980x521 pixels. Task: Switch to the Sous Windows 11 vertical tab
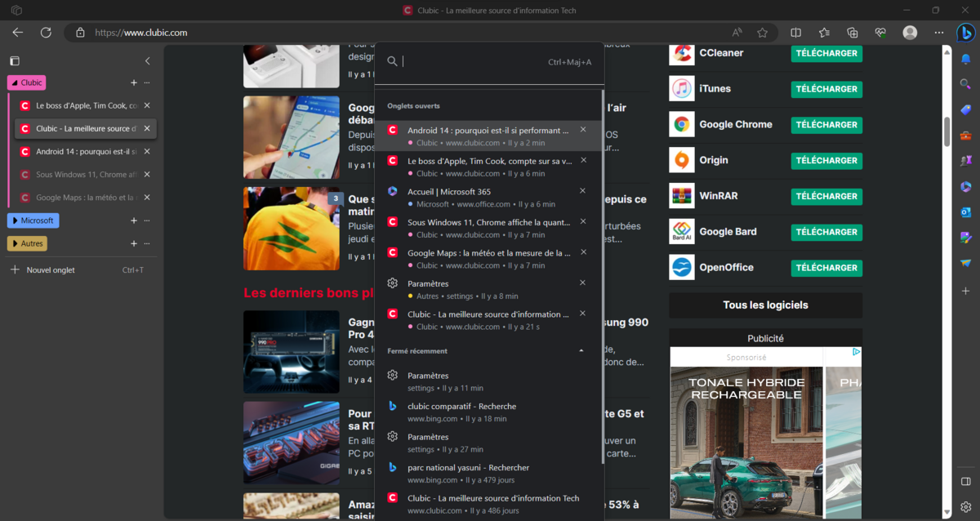click(86, 174)
